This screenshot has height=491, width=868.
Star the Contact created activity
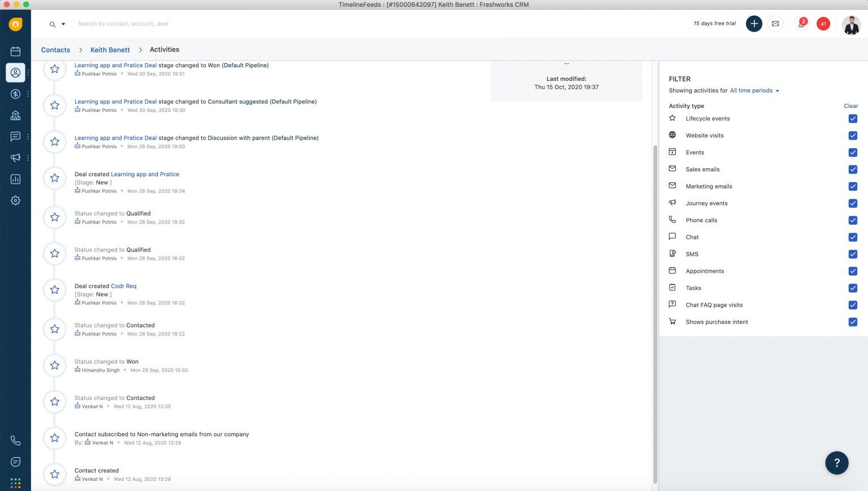pyautogui.click(x=54, y=474)
